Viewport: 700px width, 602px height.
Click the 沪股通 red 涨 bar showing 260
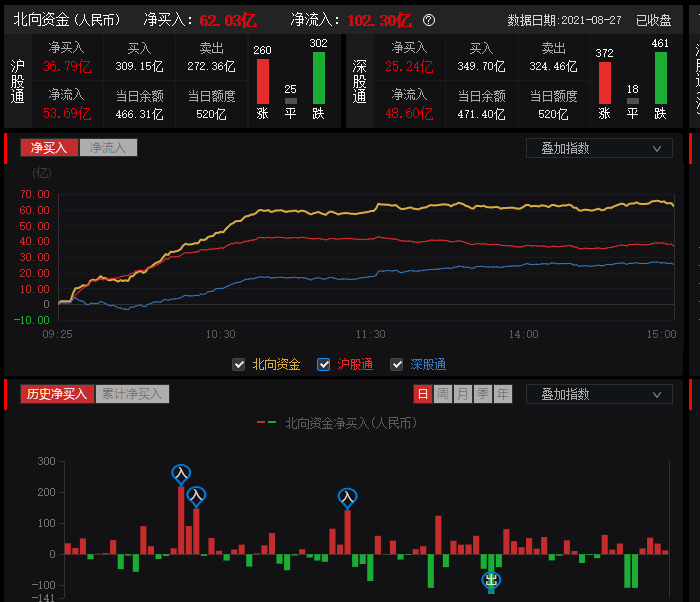pyautogui.click(x=263, y=81)
